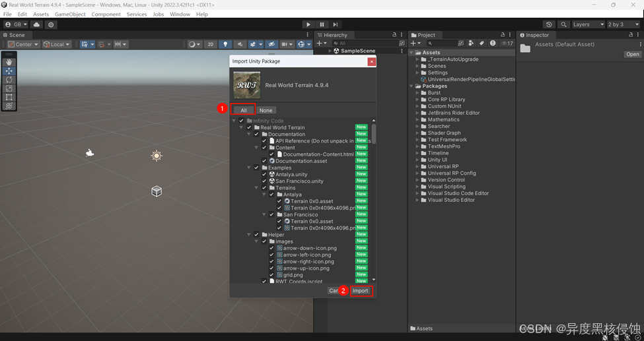Open Scene tab three-dot options menu
This screenshot has width=644, height=341.
308,35
